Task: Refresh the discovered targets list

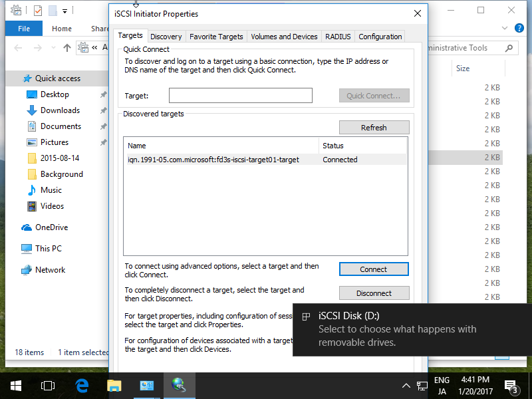Action: (x=374, y=128)
